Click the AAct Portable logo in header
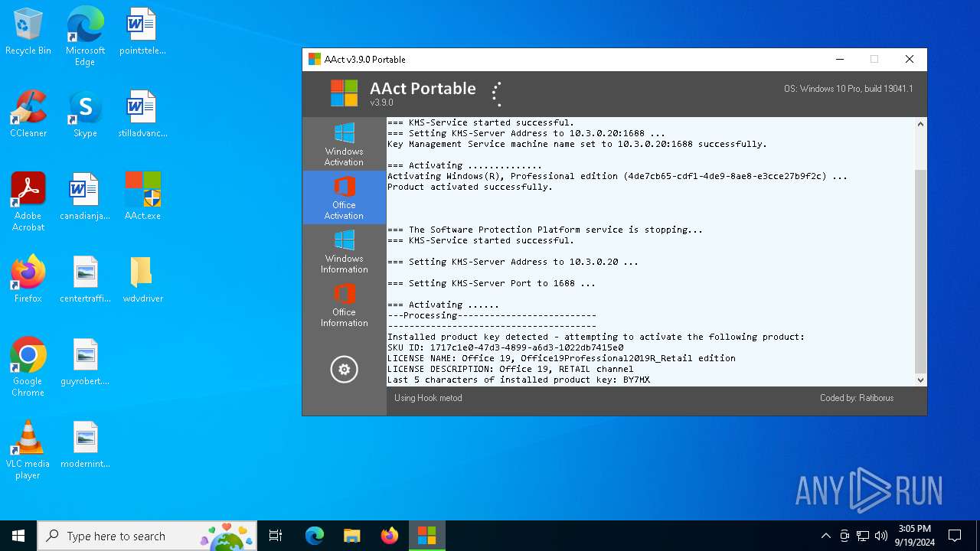The image size is (980, 551). (x=344, y=93)
